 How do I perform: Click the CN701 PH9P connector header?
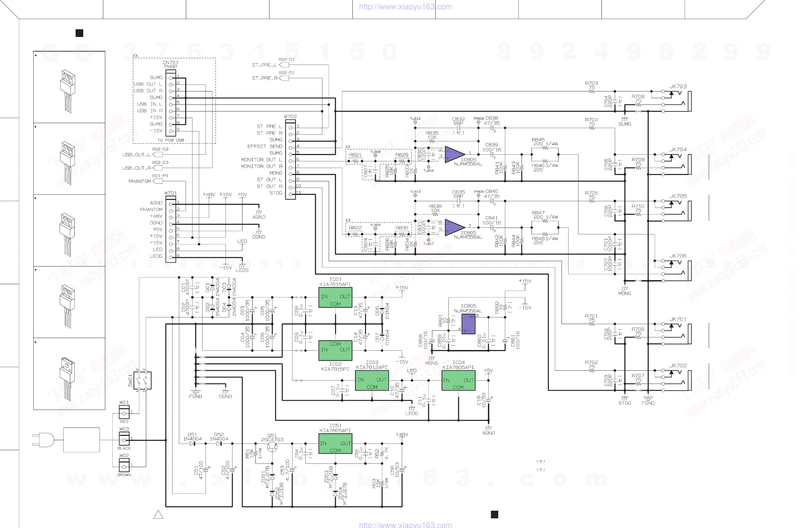171,103
